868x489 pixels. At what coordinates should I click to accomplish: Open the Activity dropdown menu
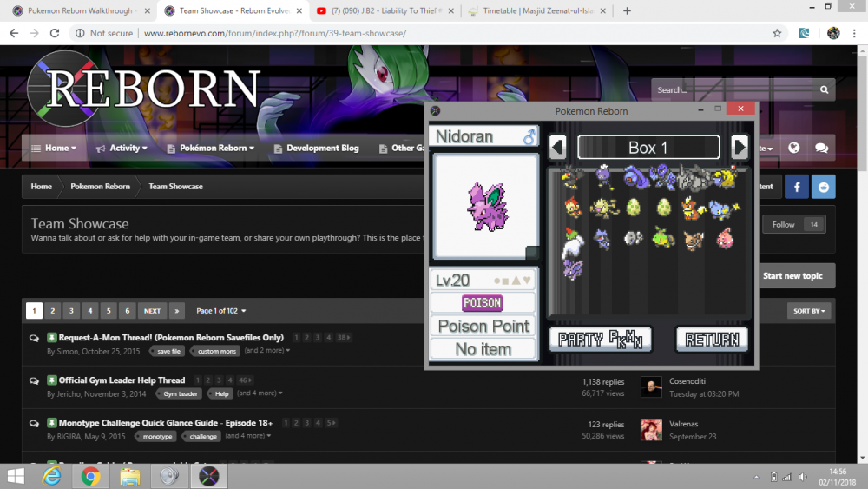point(122,149)
